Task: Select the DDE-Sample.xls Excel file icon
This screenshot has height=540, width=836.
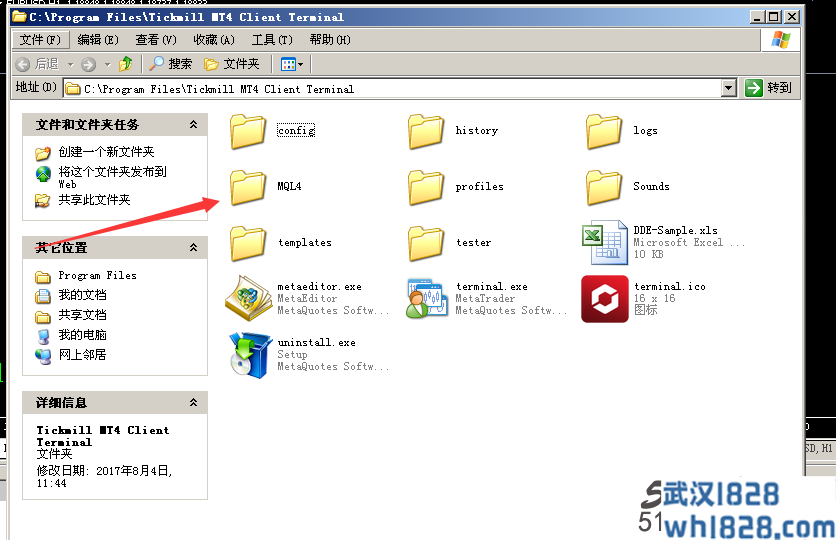Action: pyautogui.click(x=605, y=243)
